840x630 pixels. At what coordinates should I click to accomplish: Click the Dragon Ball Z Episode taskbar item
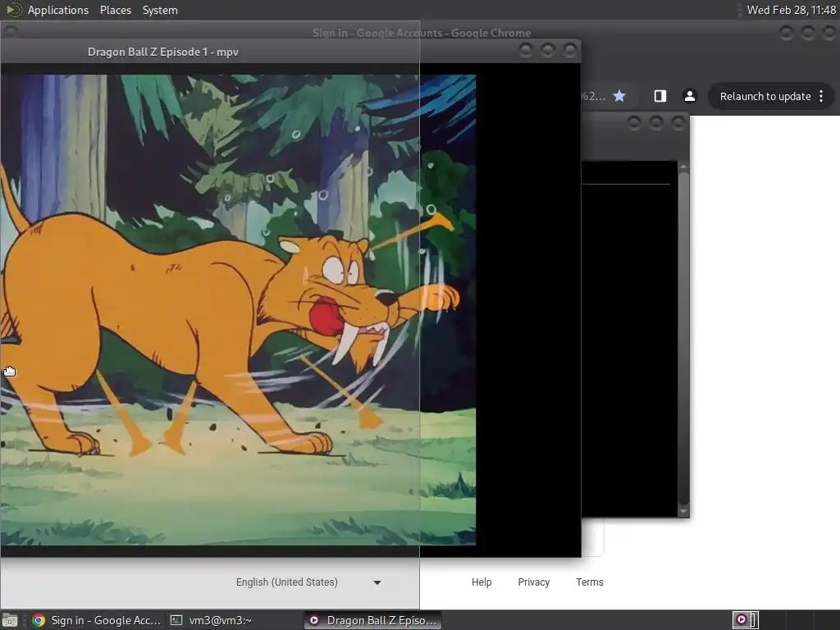click(x=373, y=620)
